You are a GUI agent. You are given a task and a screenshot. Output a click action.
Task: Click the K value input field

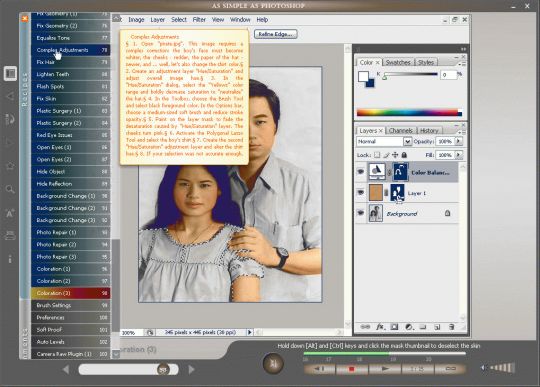(448, 74)
